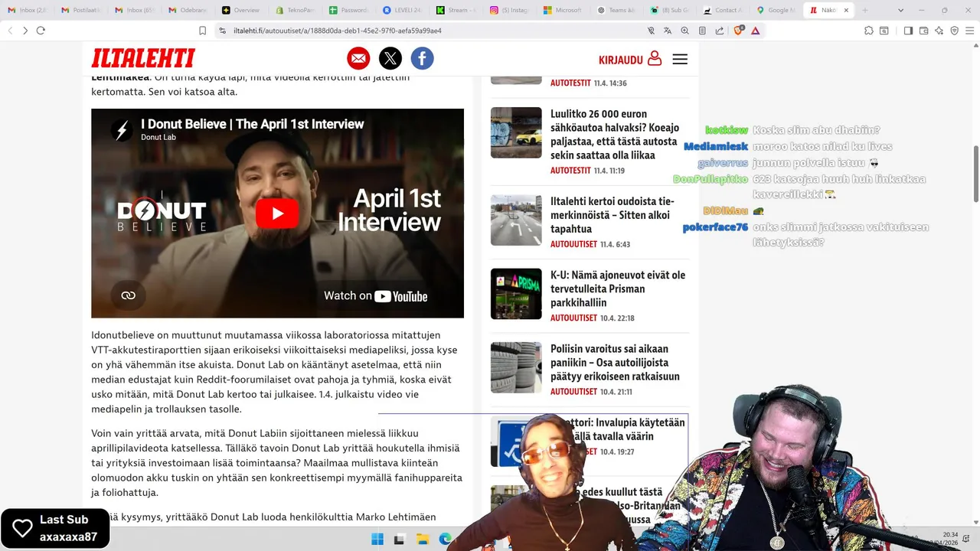Screen dimensions: 980x551
Task: Open Iltalehti hamburger menu
Action: tap(680, 59)
